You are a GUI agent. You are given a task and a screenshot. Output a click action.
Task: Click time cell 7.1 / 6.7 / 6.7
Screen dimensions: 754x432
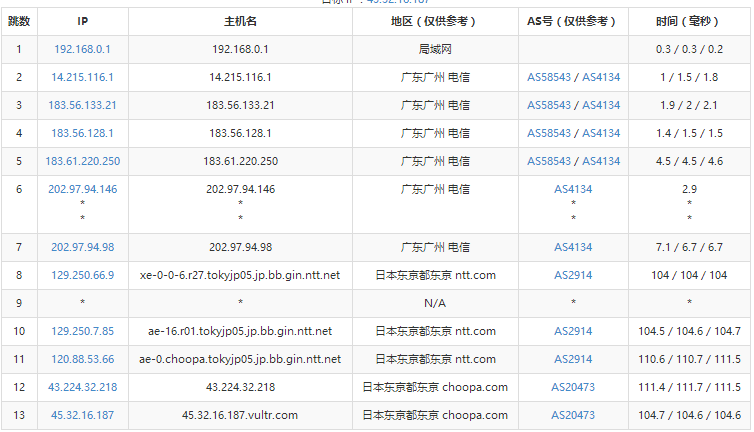[689, 247]
